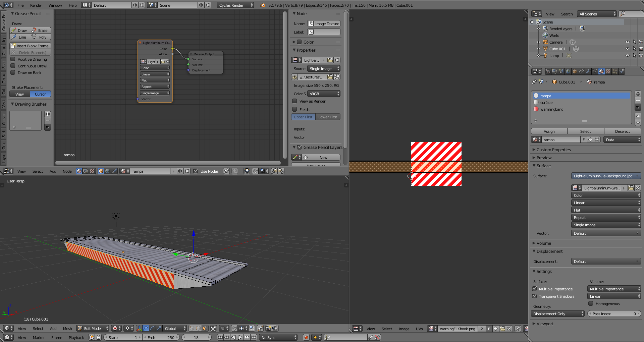Open the UVs menu in image editor
The height and width of the screenshot is (342, 644).
(419, 329)
